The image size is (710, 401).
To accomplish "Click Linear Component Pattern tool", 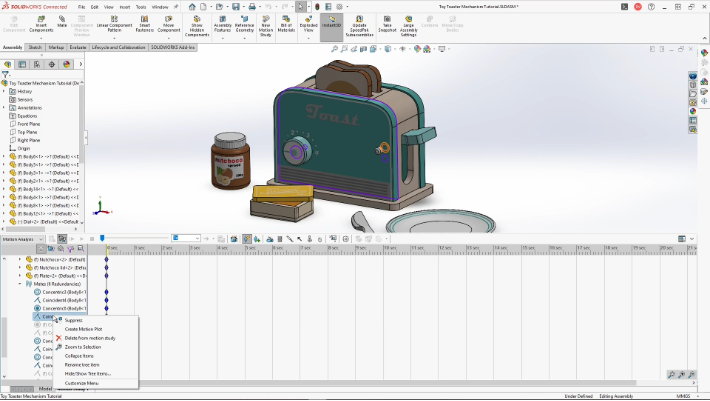I will coord(114,24).
